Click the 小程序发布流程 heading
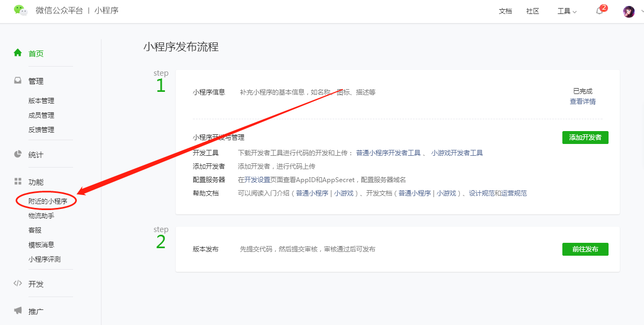This screenshot has height=325, width=644. pyautogui.click(x=181, y=47)
